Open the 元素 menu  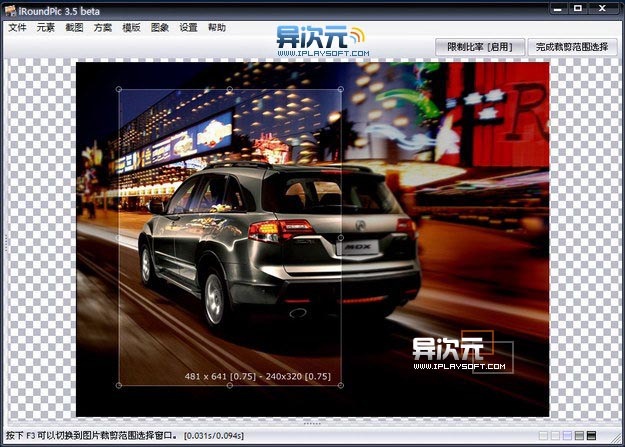point(45,28)
